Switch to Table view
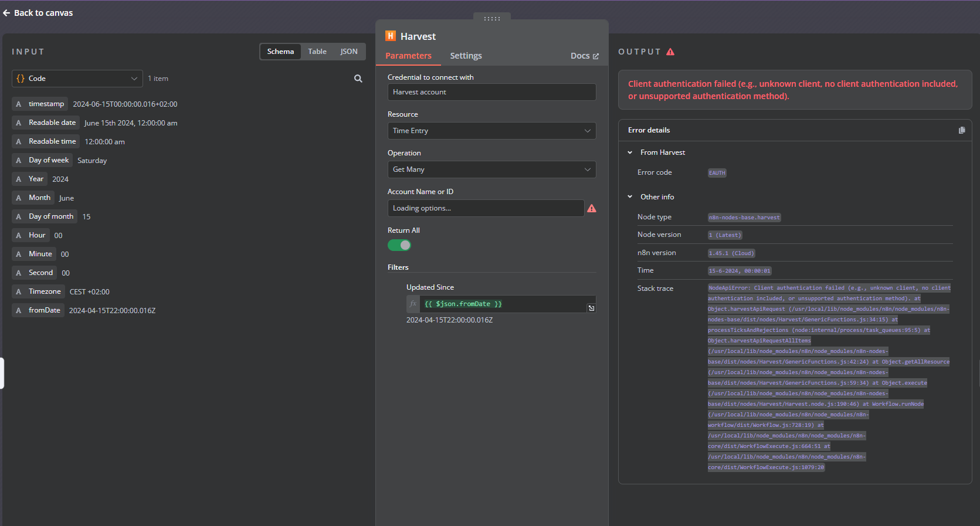The image size is (980, 526). pyautogui.click(x=317, y=52)
